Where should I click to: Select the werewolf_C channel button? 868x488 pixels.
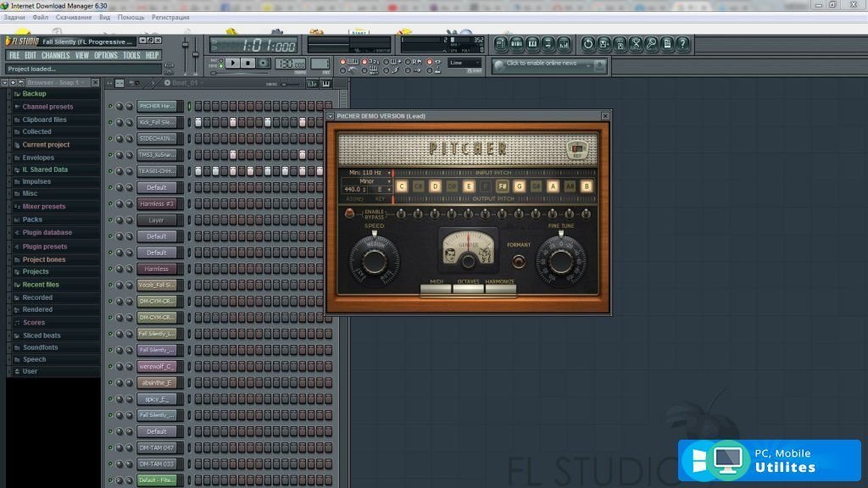point(157,366)
